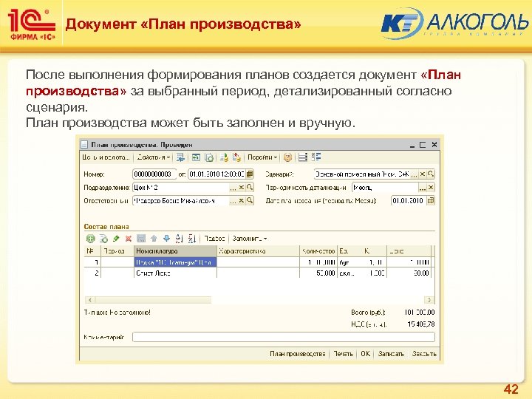Click the ellipsis selector in Подразделение field
The width and height of the screenshot is (532, 399).
(x=233, y=187)
